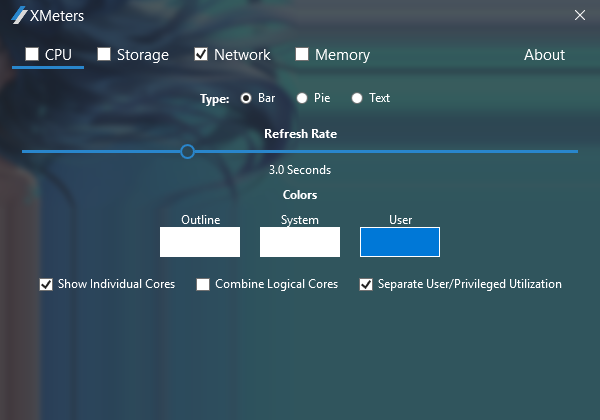Open the Outline color swatch
The image size is (600, 420).
point(200,242)
